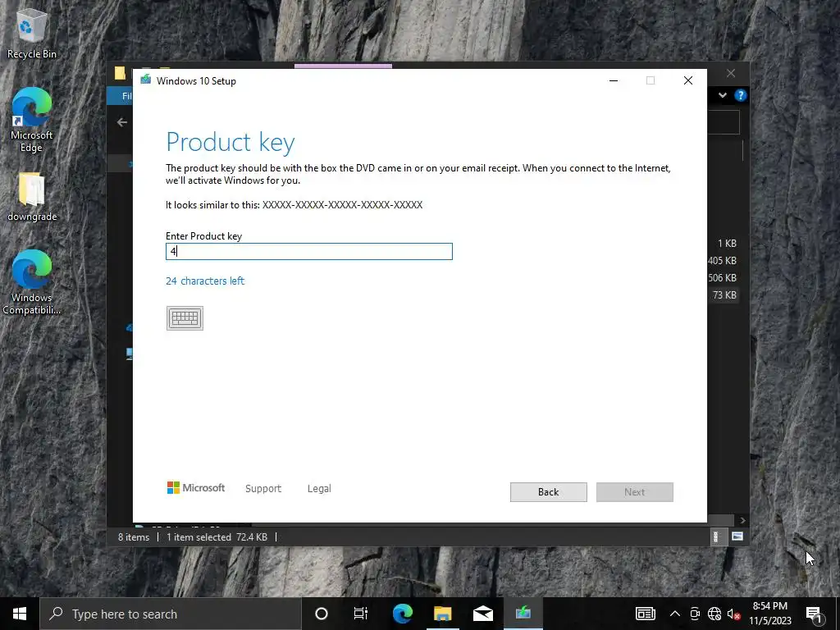The height and width of the screenshot is (630, 840).
Task: Select the 506 KB file row
Action: coord(724,277)
